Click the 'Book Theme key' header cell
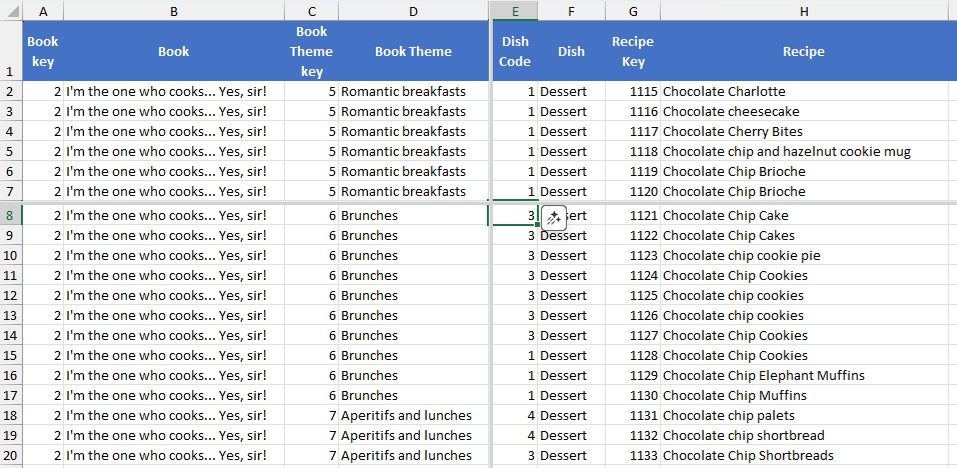The width and height of the screenshot is (957, 468). click(311, 51)
